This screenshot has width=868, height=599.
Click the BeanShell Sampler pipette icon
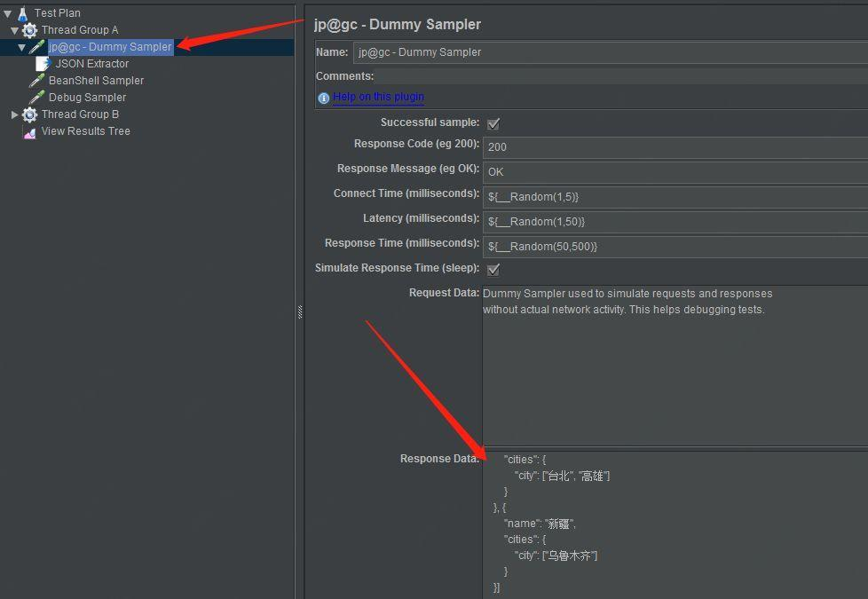(x=36, y=81)
